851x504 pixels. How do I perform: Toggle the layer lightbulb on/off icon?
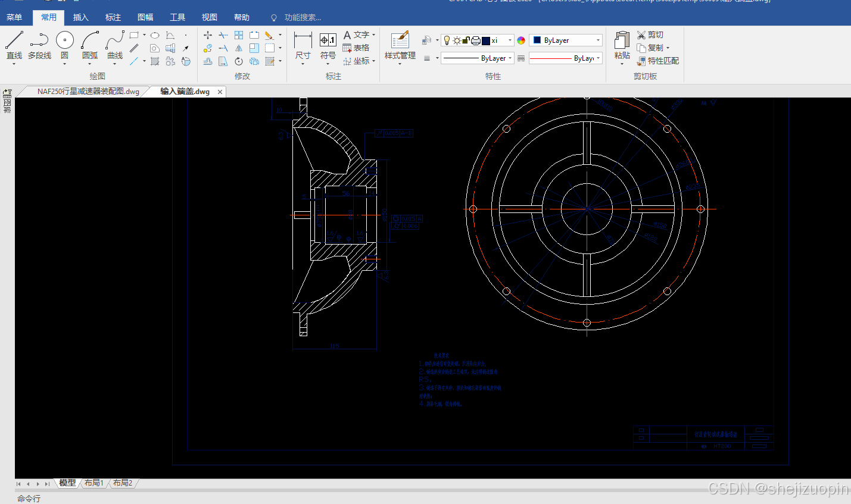[x=447, y=40]
